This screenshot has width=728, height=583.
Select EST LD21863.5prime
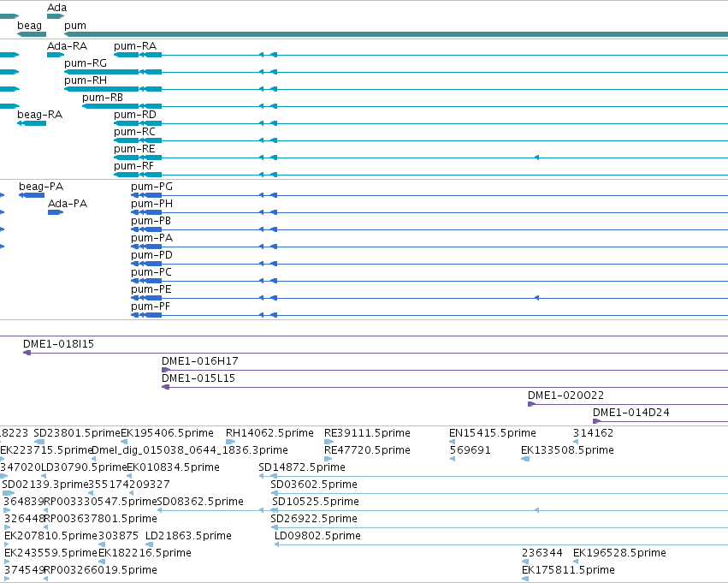coord(188,537)
